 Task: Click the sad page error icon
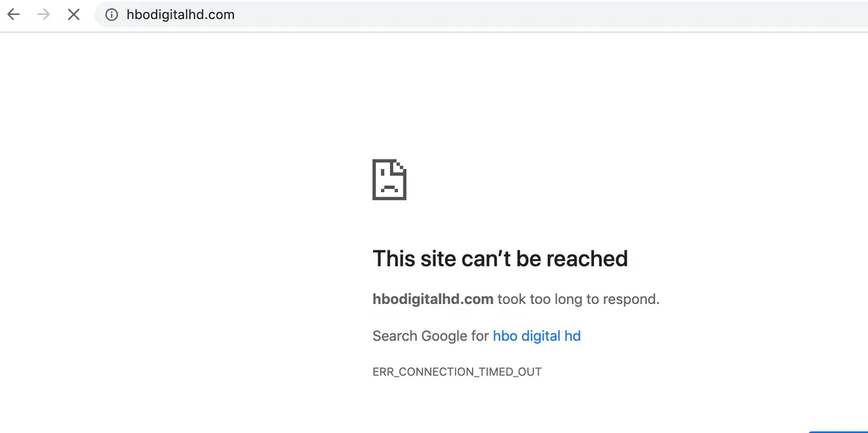coord(389,180)
